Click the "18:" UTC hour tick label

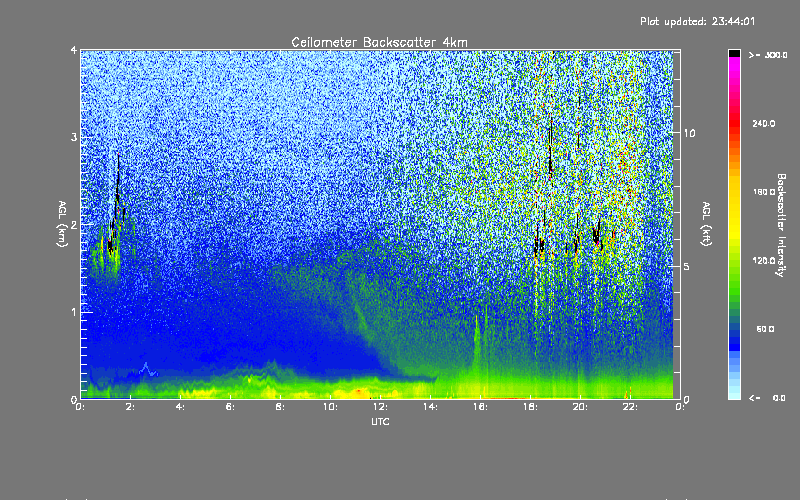point(530,407)
